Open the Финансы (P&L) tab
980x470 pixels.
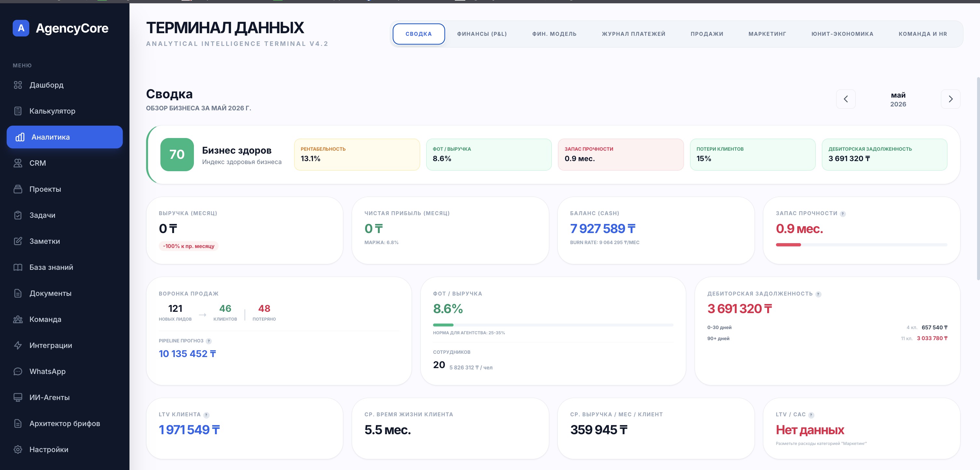(482, 34)
